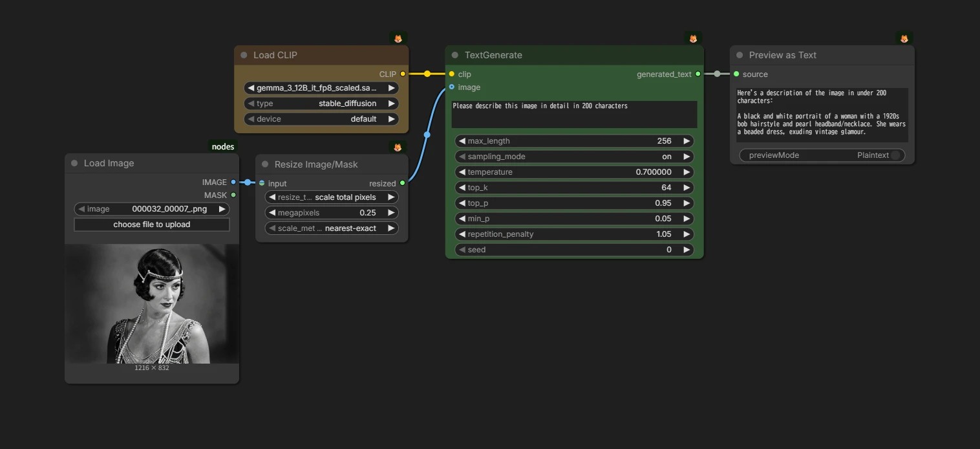Image resolution: width=980 pixels, height=449 pixels.
Task: Click the nodes badge above Load Image
Action: tap(223, 147)
